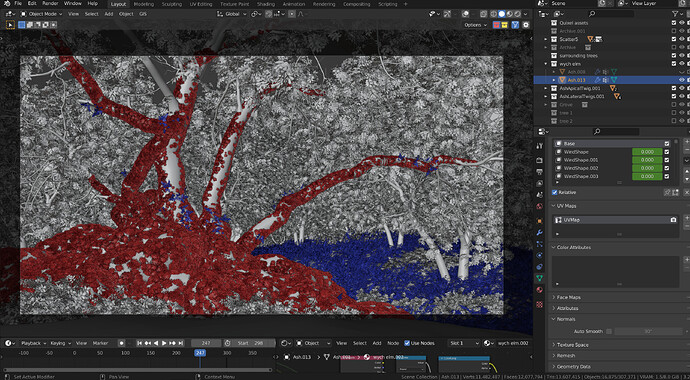This screenshot has width=690, height=380.
Task: Open the timeline Keying dropdown
Action: tap(60, 343)
